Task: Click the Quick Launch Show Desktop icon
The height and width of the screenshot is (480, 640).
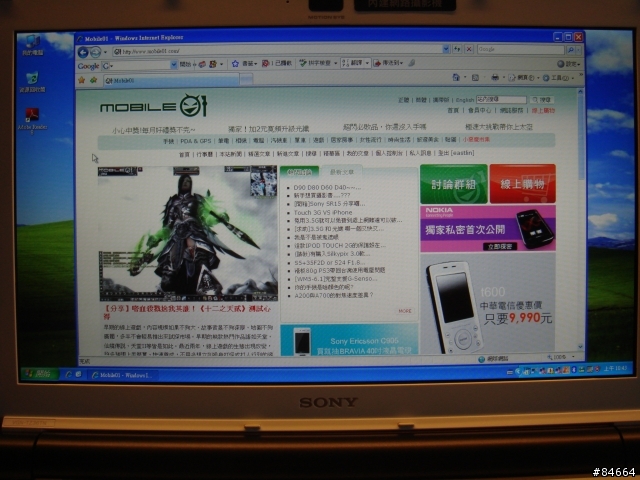Action: [x=78, y=374]
